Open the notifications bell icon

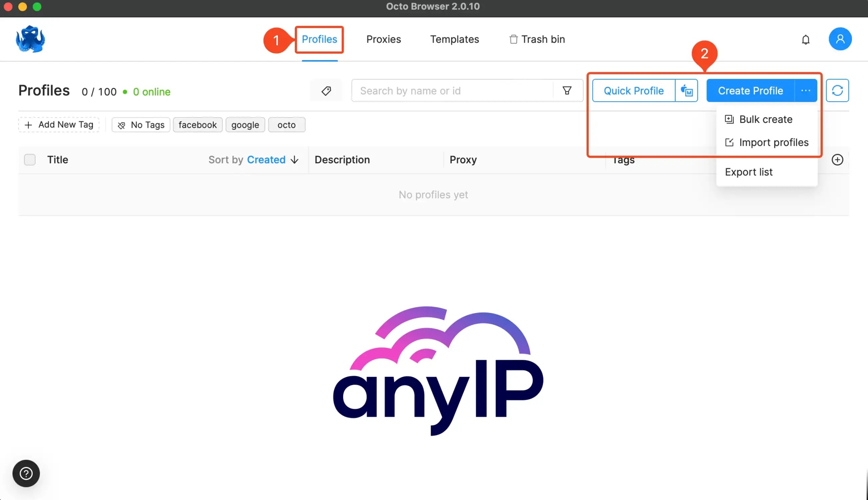806,39
